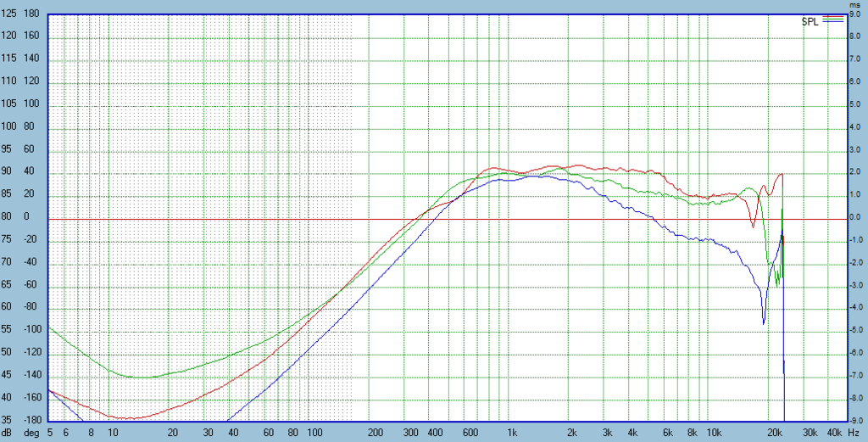Click the -5.0 ms axis label
Image resolution: width=868 pixels, height=442 pixels.
[x=855, y=330]
